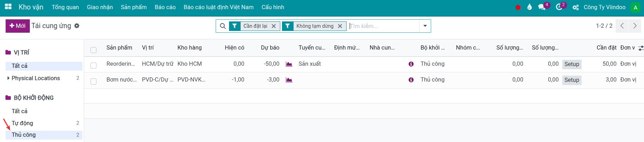Click the droplet icon in top bar
This screenshot has width=644, height=142.
[530, 7]
